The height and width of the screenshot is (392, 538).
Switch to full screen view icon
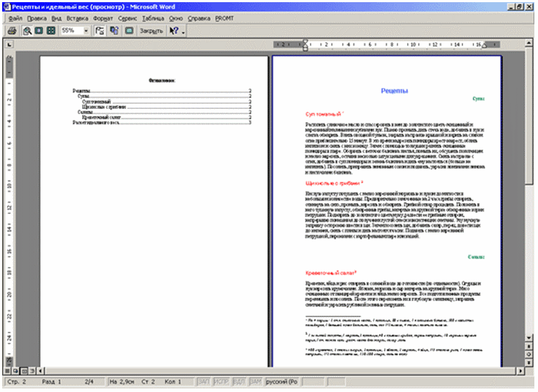(x=129, y=31)
